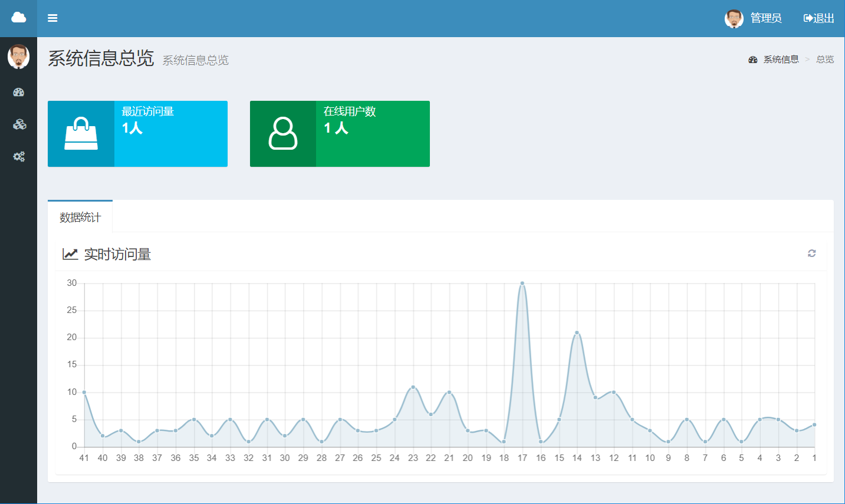
Task: Click the sidebar user avatar
Action: (x=18, y=57)
